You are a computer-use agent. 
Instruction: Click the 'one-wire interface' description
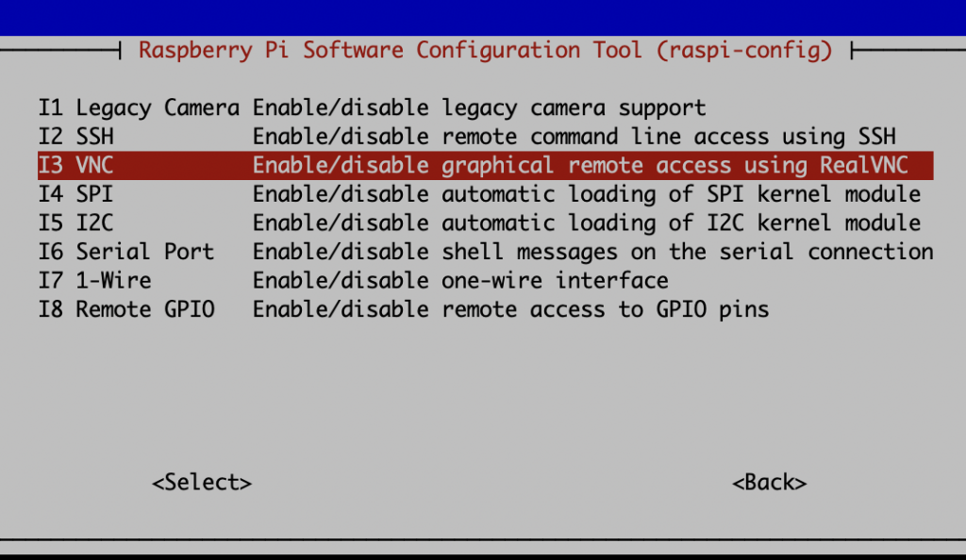pyautogui.click(x=555, y=281)
